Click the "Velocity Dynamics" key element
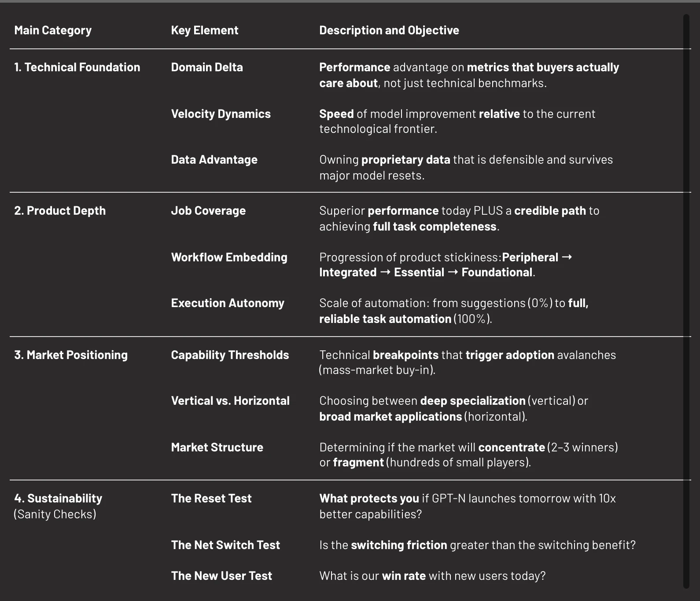The image size is (700, 601). pyautogui.click(x=221, y=114)
